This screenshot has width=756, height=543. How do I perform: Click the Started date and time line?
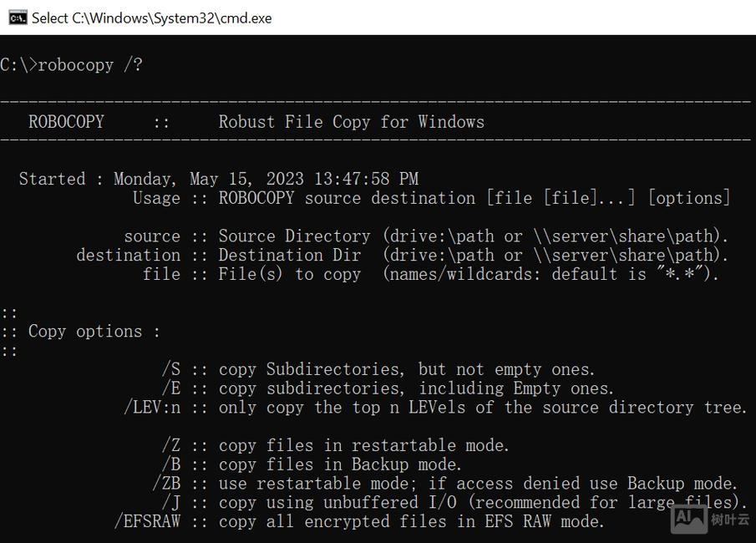pos(218,179)
